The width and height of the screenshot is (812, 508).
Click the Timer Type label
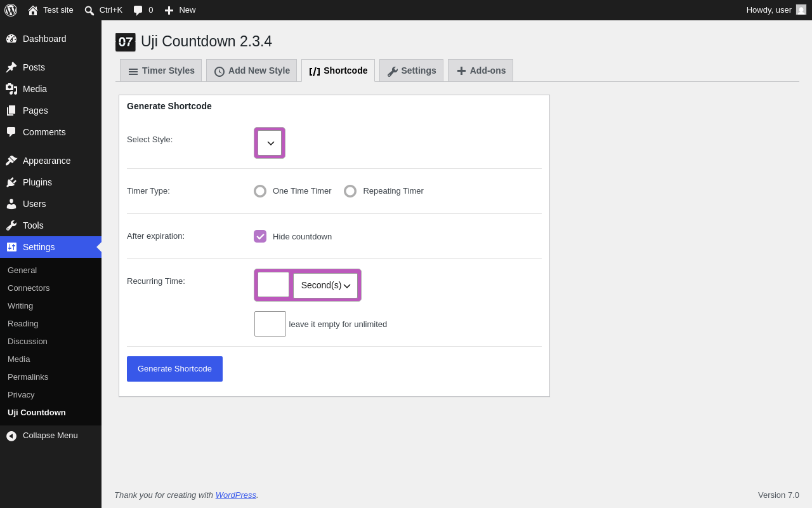click(148, 191)
